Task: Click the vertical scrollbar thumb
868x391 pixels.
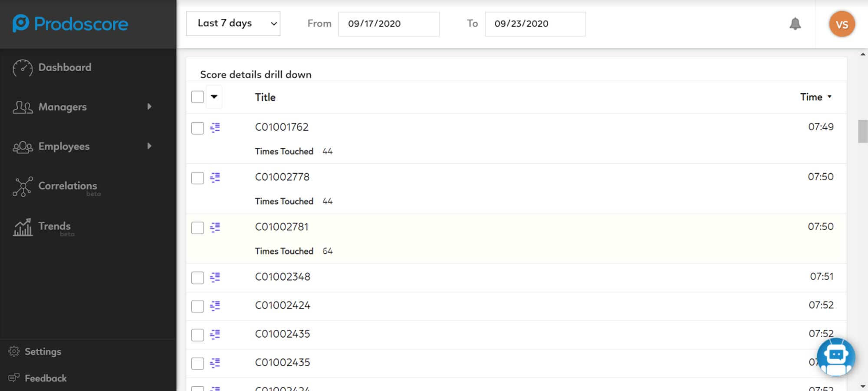Action: pyautogui.click(x=862, y=131)
